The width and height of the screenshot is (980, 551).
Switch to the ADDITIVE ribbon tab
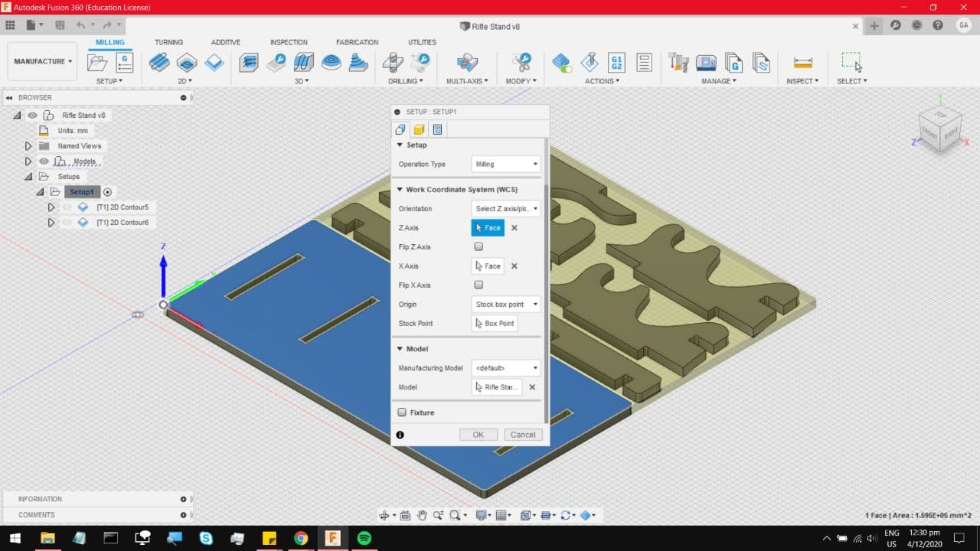pos(226,42)
